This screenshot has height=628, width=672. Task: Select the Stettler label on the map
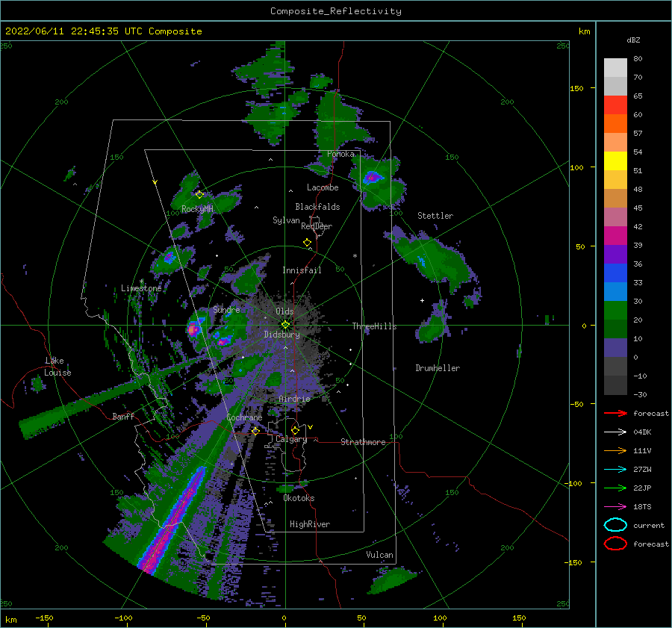pos(435,216)
